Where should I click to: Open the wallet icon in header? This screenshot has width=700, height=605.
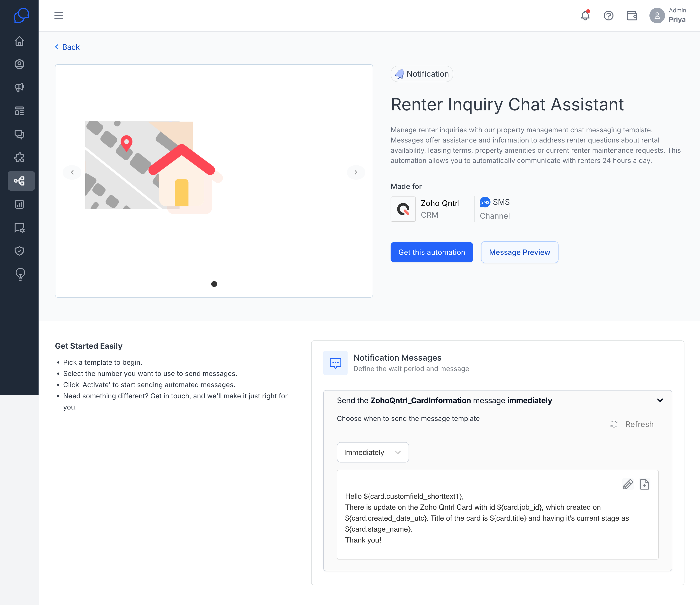632,16
